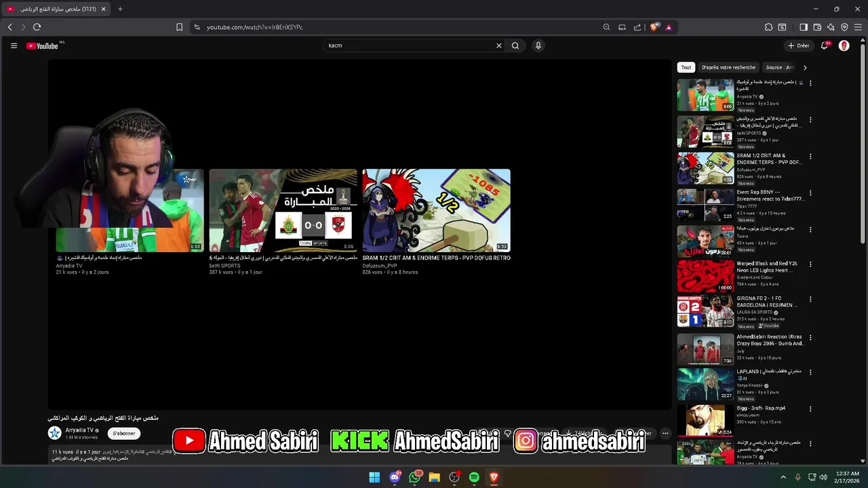The height and width of the screenshot is (488, 868).
Task: Open the Arryadia TV channel name under the video
Action: pyautogui.click(x=79, y=430)
